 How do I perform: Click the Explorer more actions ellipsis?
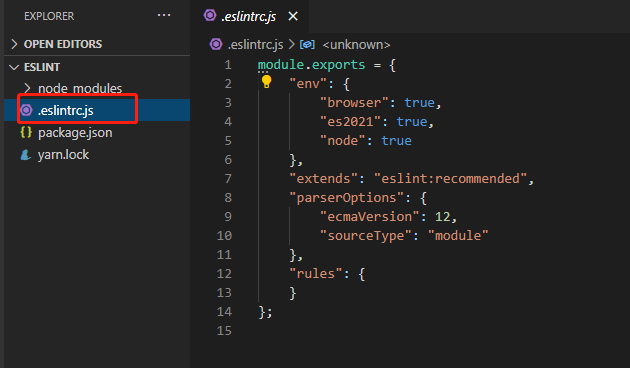[164, 16]
